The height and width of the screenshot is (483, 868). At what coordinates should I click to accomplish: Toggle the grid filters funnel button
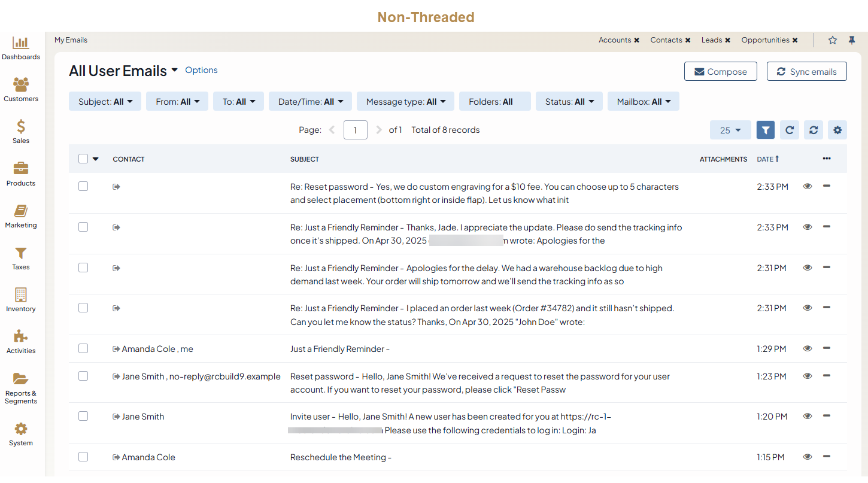766,130
